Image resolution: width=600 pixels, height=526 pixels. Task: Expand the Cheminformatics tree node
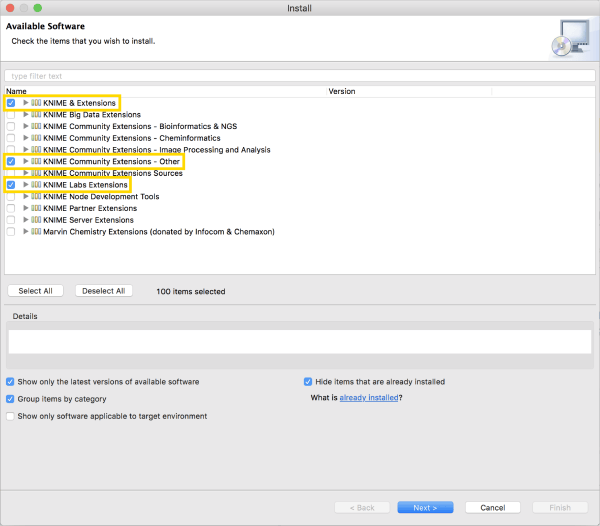pos(26,138)
